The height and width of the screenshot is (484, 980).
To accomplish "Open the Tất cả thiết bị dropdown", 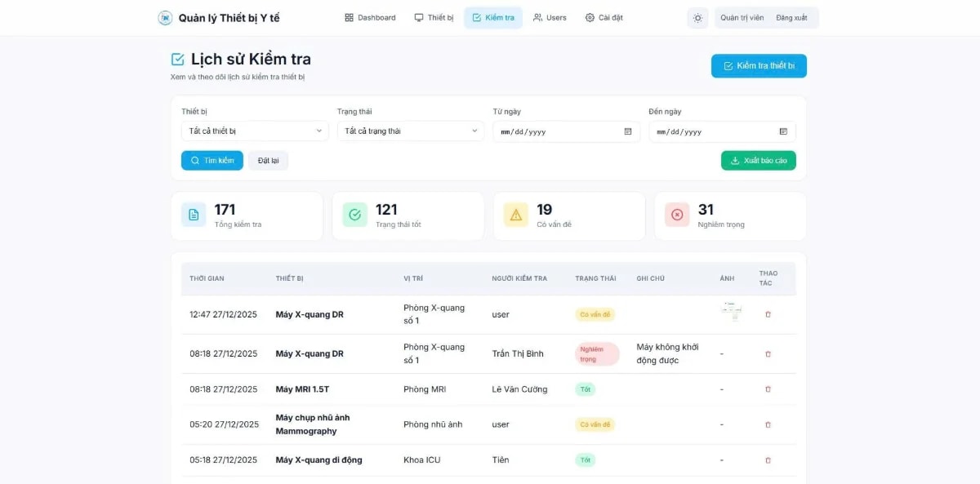I will click(x=253, y=131).
